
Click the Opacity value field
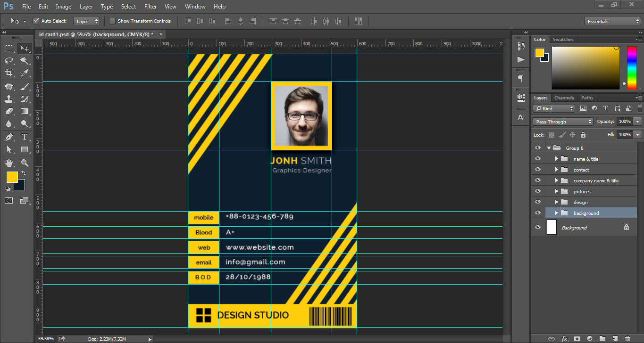[624, 122]
